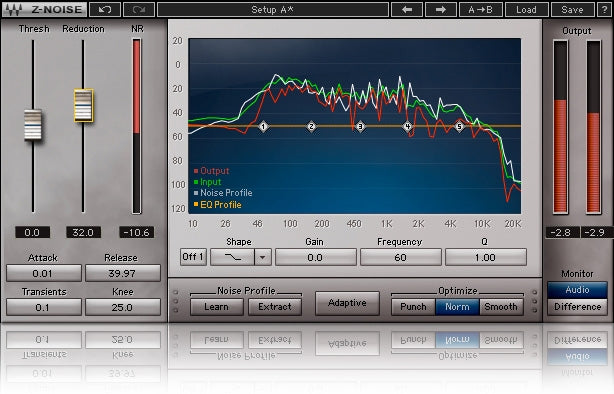Image resolution: width=614 pixels, height=394 pixels.
Task: Click the Attack value 0.01
Action: (44, 273)
